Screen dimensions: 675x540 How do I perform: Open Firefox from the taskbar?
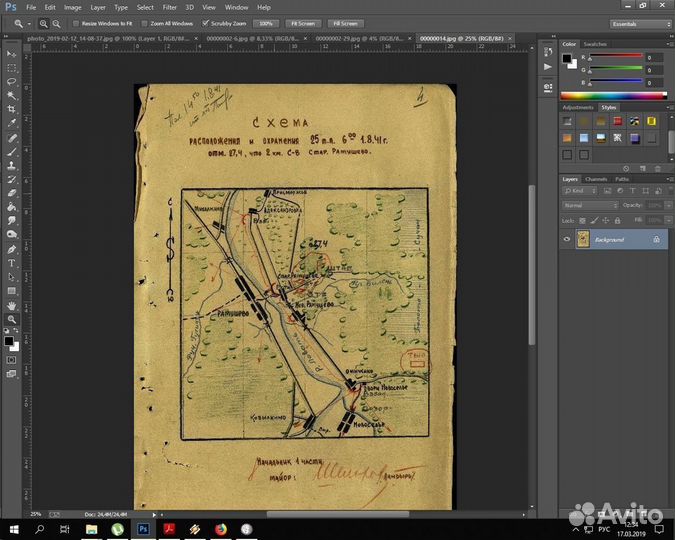[x=221, y=529]
